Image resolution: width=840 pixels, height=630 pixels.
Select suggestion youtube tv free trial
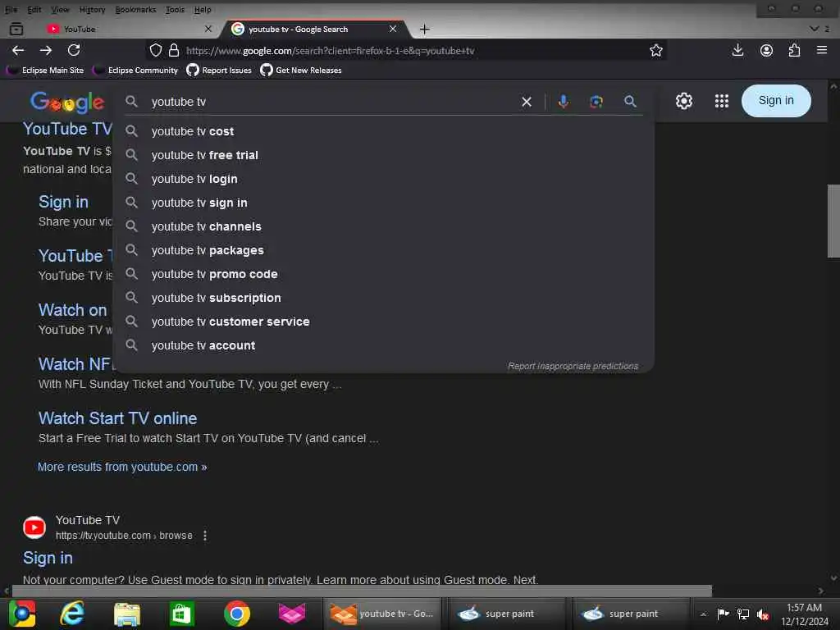383,155
